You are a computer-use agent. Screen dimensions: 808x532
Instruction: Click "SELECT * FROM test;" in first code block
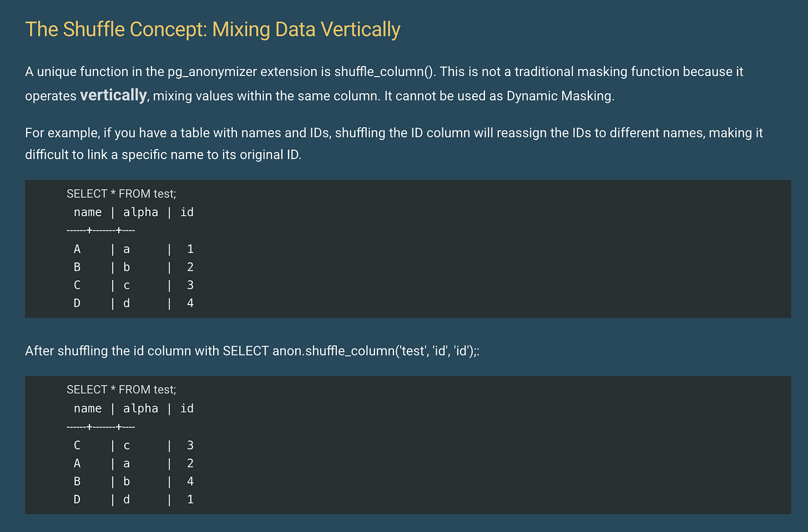point(121,194)
